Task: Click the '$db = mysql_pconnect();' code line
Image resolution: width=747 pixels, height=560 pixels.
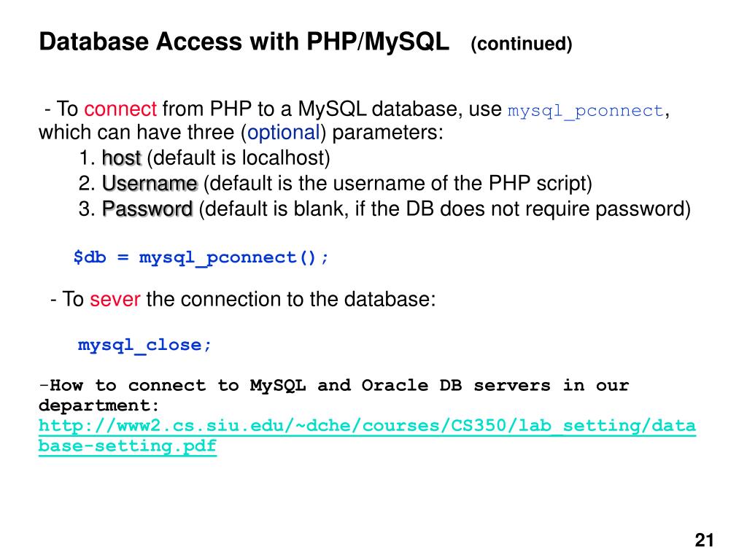Action: pyautogui.click(x=201, y=257)
